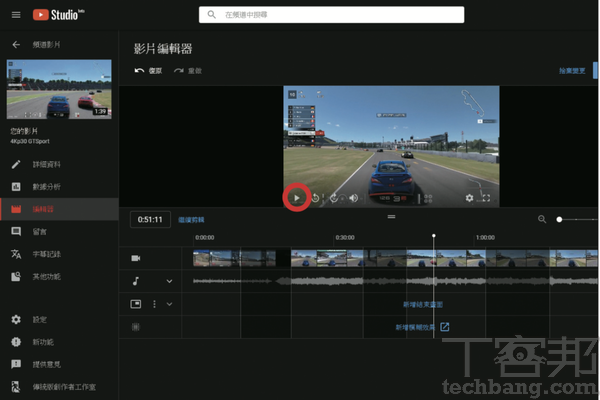Image resolution: width=600 pixels, height=400 pixels.
Task: Click the Undo button
Action: click(148, 71)
